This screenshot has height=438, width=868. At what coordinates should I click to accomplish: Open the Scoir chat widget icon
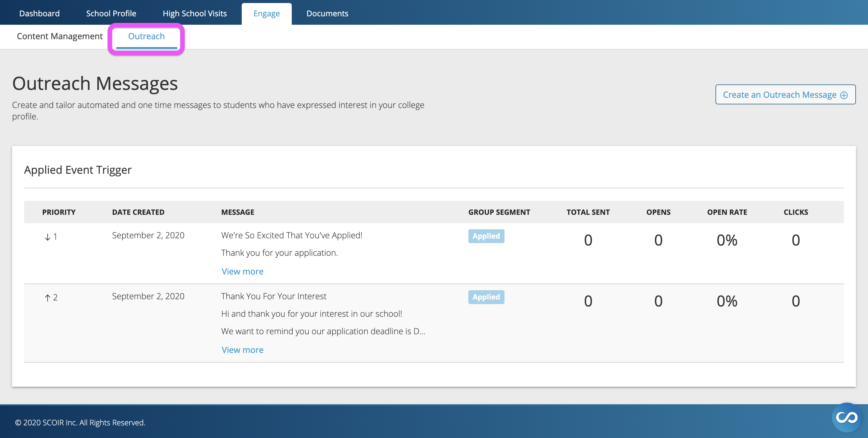[x=846, y=418]
